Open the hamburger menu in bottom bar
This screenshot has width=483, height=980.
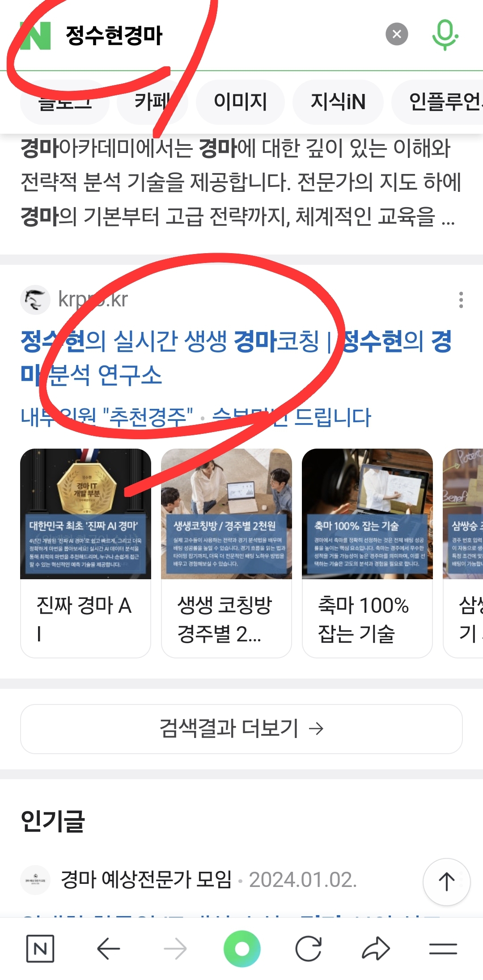[443, 948]
